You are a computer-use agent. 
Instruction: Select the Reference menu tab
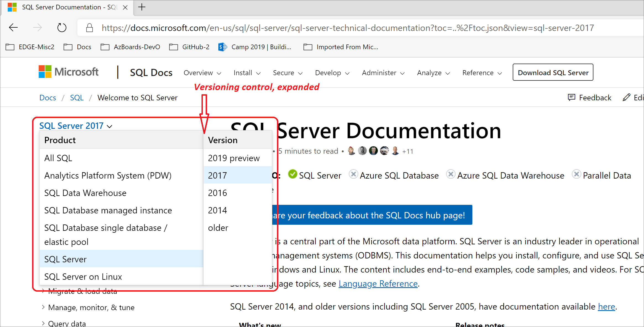pyautogui.click(x=481, y=73)
